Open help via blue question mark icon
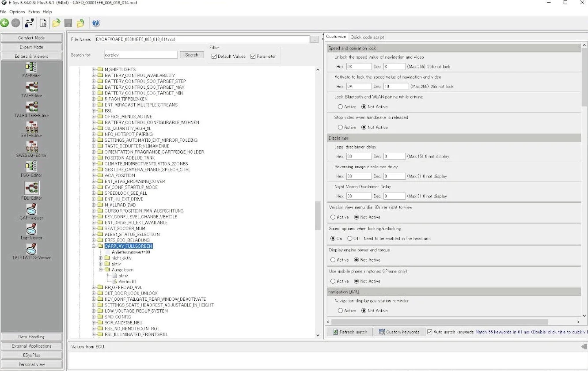The height and width of the screenshot is (371, 588). pos(96,23)
